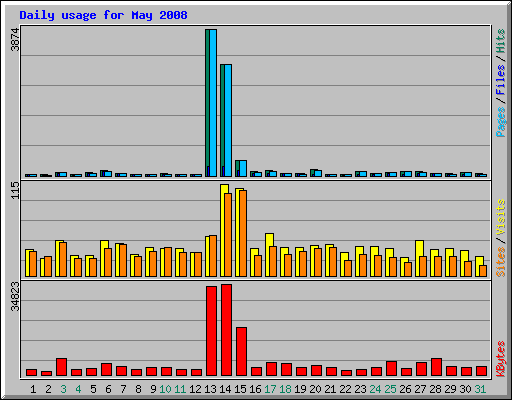Click the red KBytes bar for day 3
This screenshot has height=400, width=512.
click(x=61, y=367)
